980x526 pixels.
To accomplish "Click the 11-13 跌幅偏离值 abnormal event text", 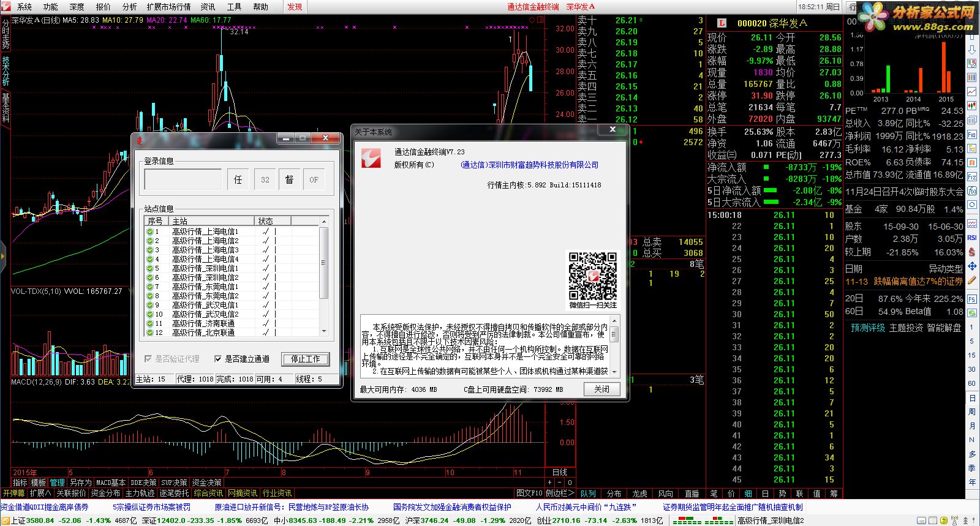I will click(904, 282).
